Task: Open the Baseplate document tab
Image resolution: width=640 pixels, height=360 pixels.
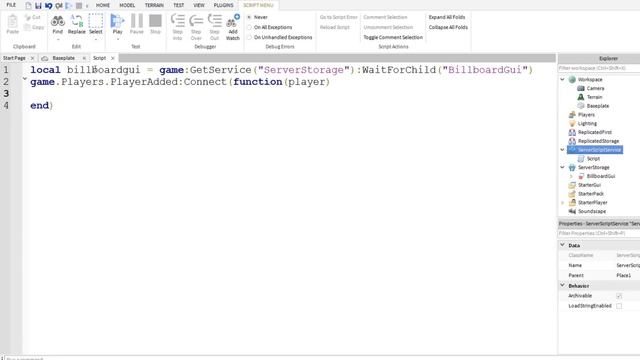Action: click(x=63, y=58)
